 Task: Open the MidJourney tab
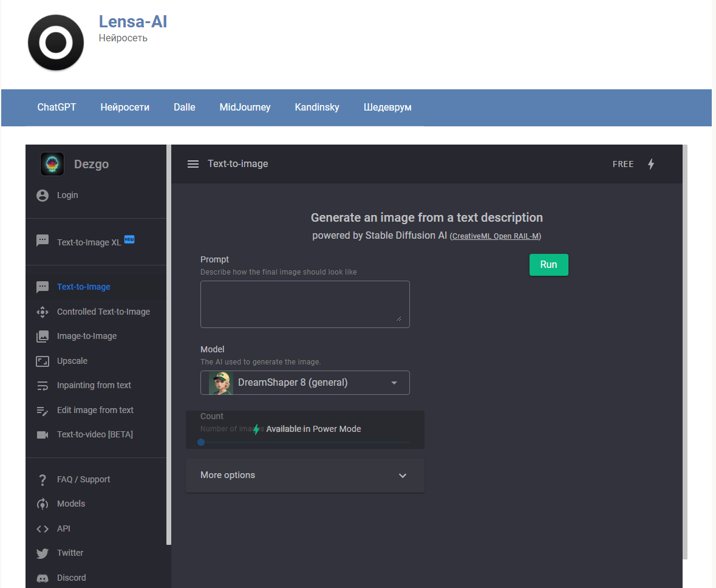tap(245, 108)
